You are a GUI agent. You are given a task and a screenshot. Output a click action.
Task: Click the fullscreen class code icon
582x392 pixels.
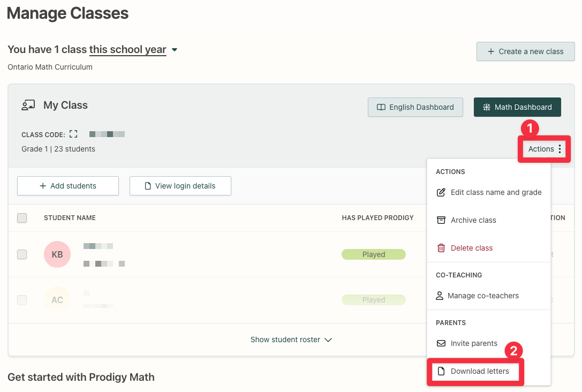point(73,134)
